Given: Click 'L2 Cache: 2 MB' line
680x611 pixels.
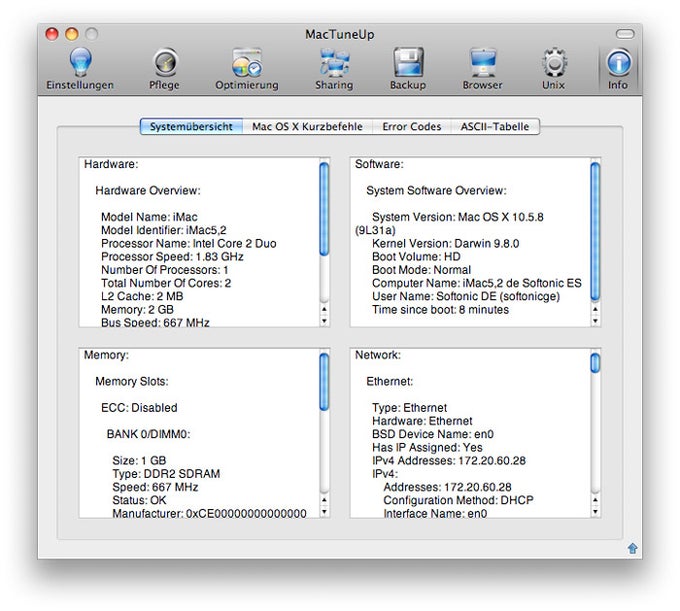Looking at the screenshot, I should click(142, 296).
